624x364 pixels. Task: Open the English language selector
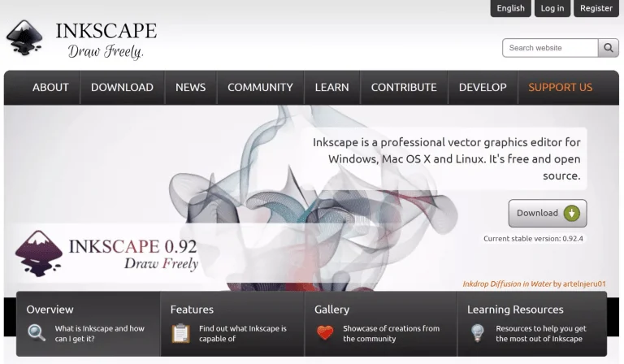pyautogui.click(x=510, y=8)
